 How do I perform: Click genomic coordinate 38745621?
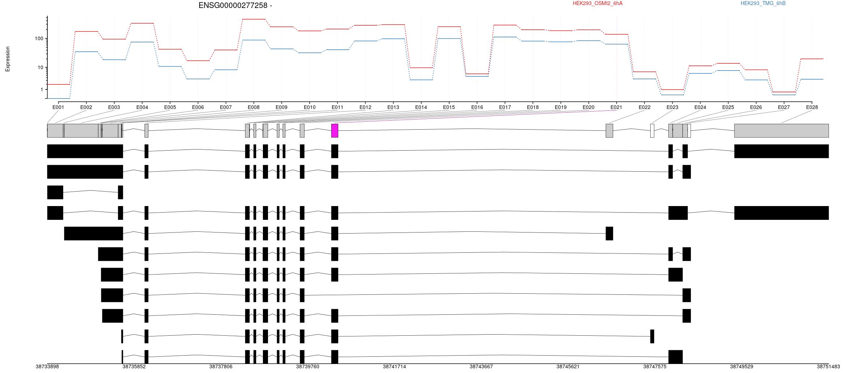pyautogui.click(x=568, y=366)
